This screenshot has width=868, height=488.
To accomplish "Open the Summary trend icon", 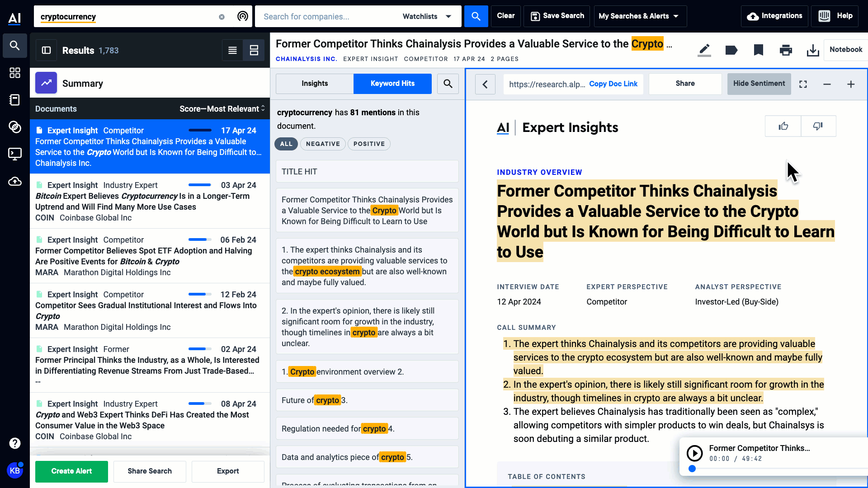I will point(46,83).
